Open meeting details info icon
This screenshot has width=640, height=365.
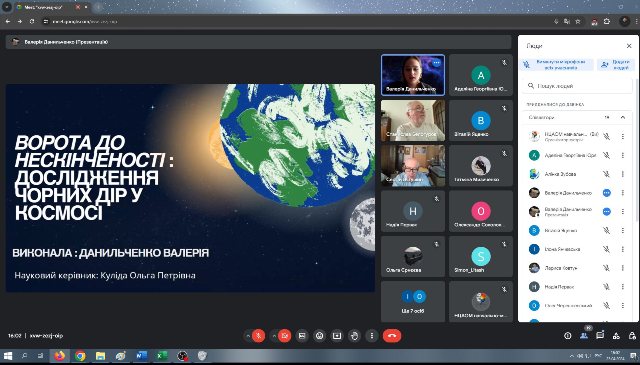(567, 336)
